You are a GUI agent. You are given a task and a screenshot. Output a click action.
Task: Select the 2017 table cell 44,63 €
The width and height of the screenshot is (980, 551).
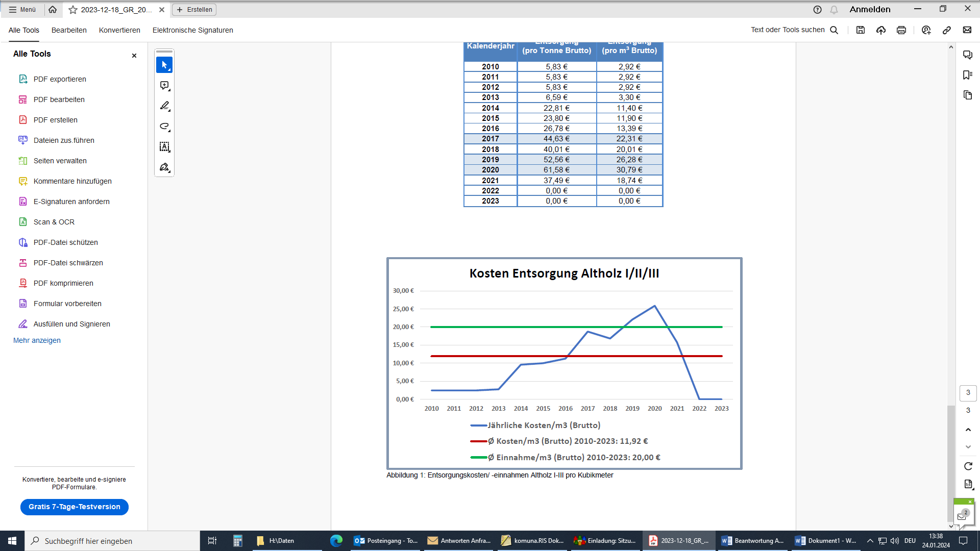(x=556, y=139)
